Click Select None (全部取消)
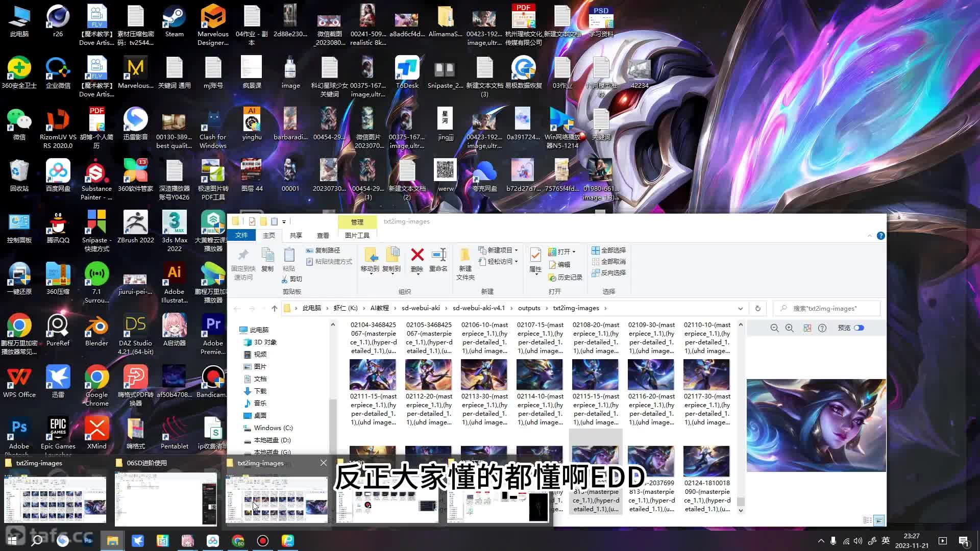 [x=609, y=262]
